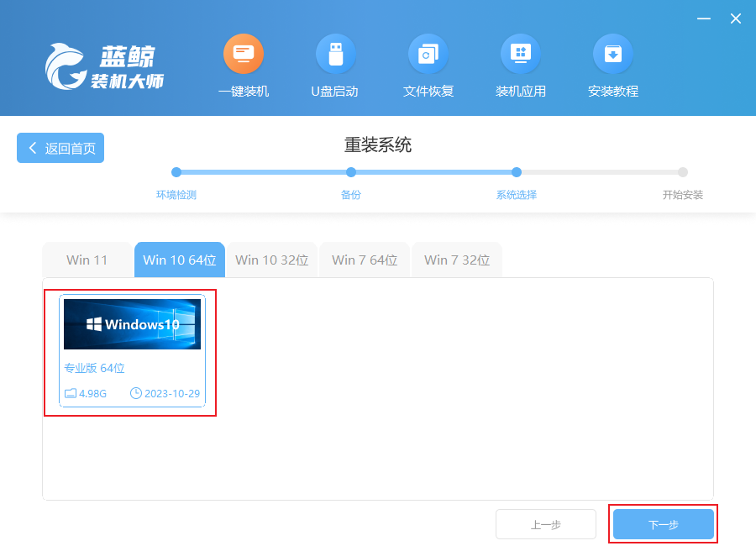This screenshot has height=546, width=756.
Task: Click the clock icon beside 2023-10-29
Action: coord(136,393)
